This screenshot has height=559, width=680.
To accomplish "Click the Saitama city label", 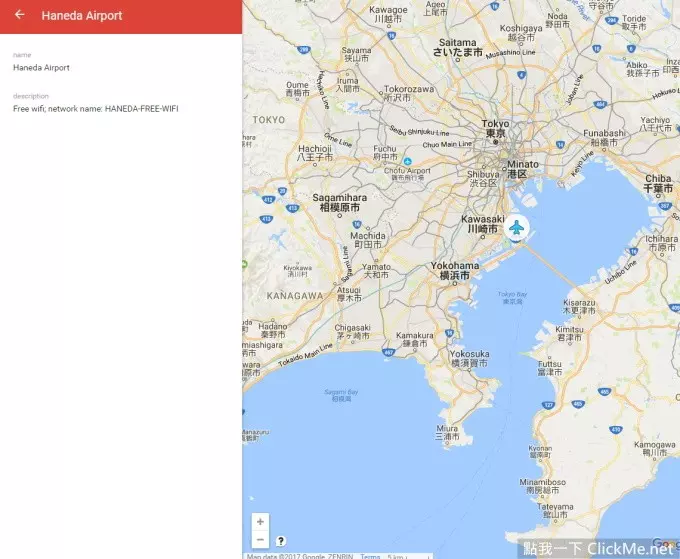I will point(458,47).
